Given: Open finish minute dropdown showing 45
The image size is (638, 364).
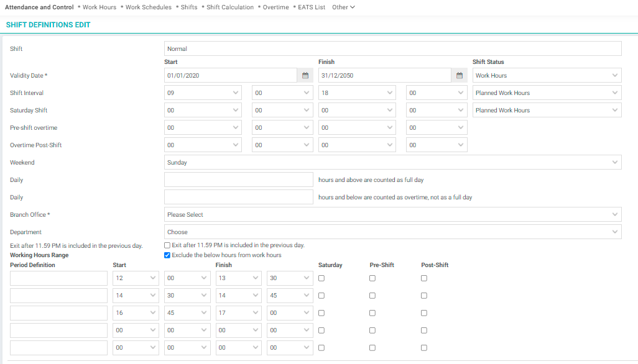Looking at the screenshot, I should (x=290, y=296).
